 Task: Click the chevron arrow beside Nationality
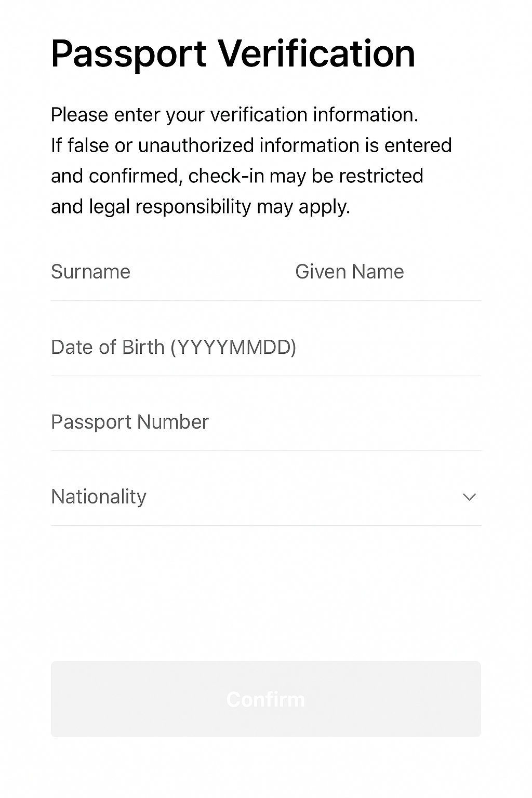469,497
